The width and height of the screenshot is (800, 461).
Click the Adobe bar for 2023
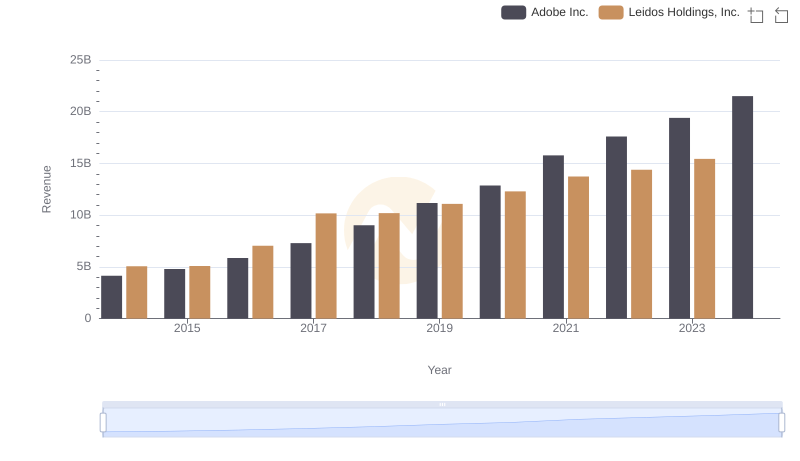[679, 218]
